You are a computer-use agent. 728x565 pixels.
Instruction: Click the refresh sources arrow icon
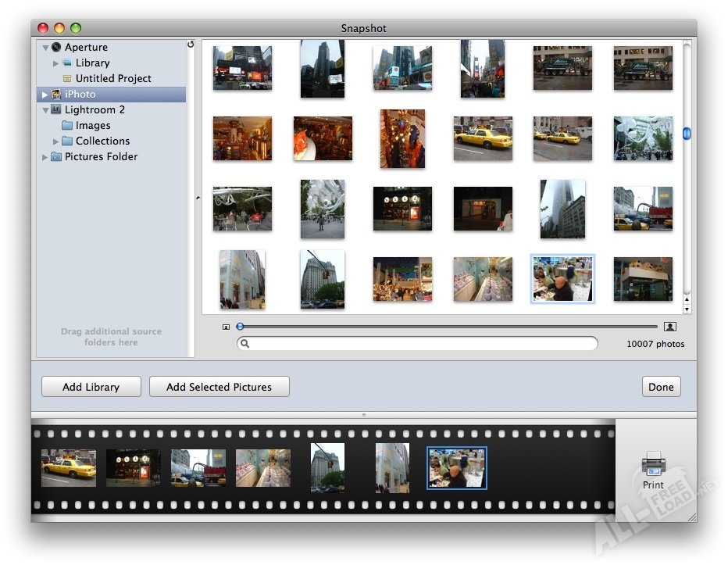(191, 45)
